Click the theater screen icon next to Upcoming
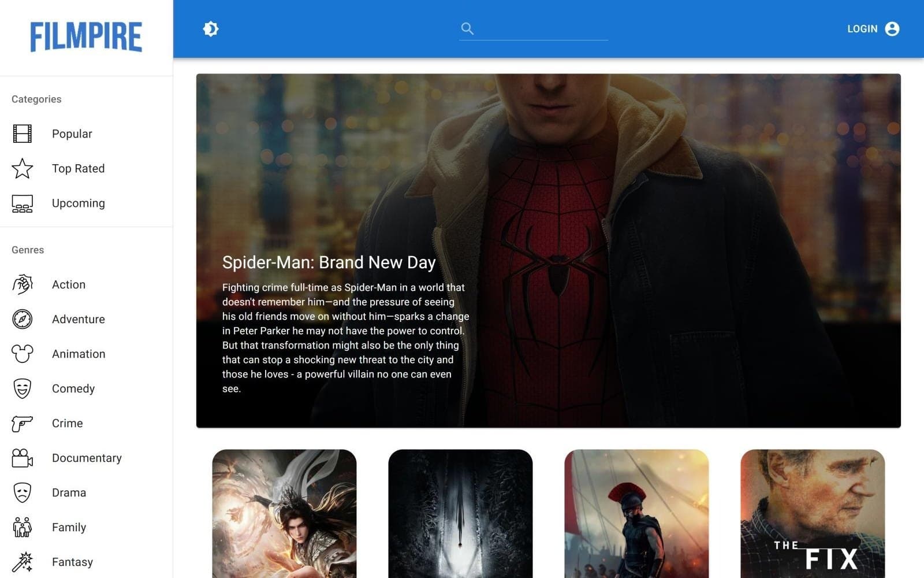Screen dimensions: 924x578 pos(23,203)
